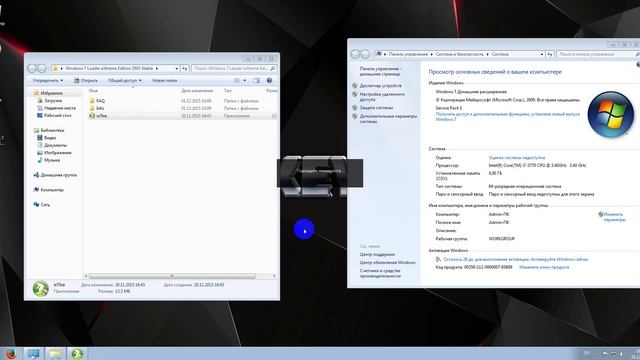This screenshot has height=360, width=640.
Task: Click the Открыть toolbar button
Action: pos(86,80)
